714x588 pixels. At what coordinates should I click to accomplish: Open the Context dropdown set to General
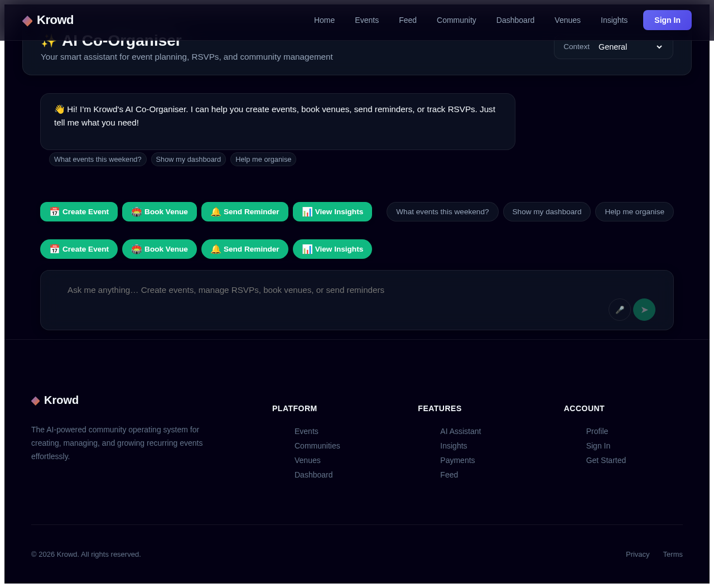point(630,47)
